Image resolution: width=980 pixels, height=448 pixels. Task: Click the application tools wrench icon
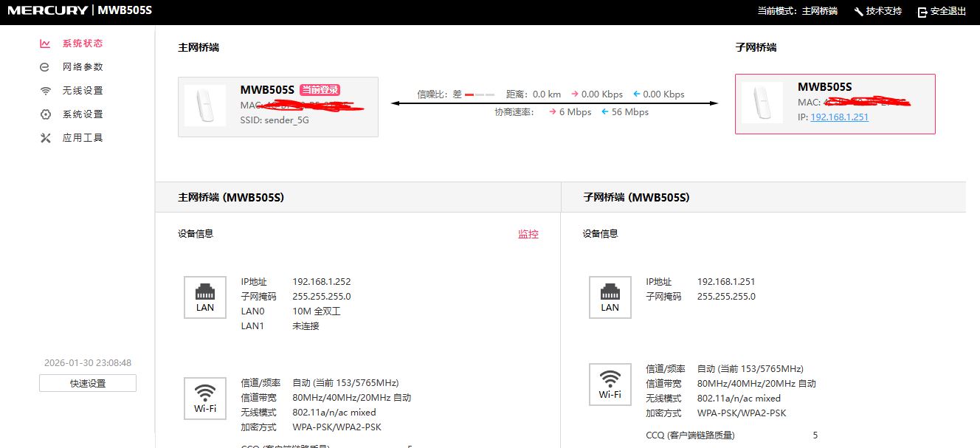45,138
